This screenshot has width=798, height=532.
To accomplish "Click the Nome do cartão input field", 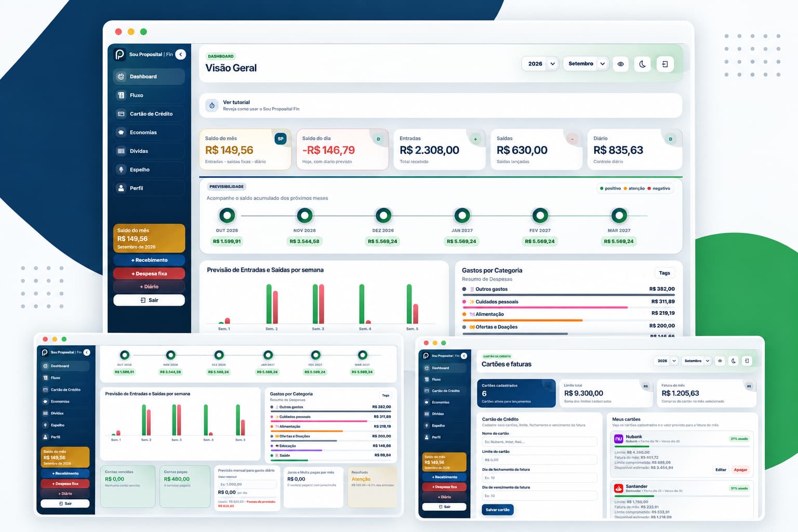I will (x=539, y=442).
